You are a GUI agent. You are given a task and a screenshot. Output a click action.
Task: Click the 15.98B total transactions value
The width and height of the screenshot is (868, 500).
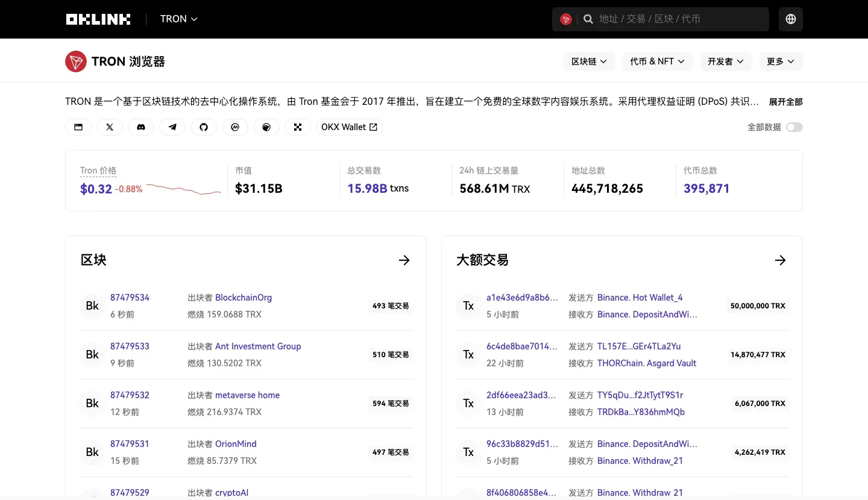(367, 189)
